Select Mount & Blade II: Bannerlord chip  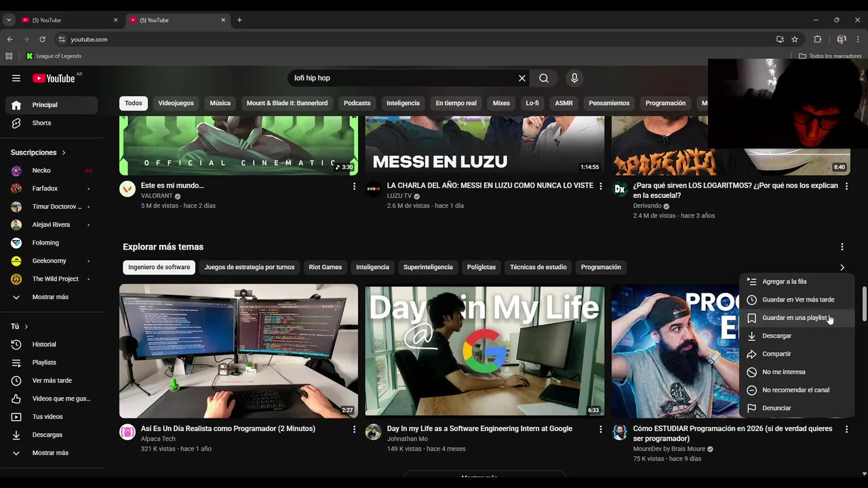(x=287, y=103)
